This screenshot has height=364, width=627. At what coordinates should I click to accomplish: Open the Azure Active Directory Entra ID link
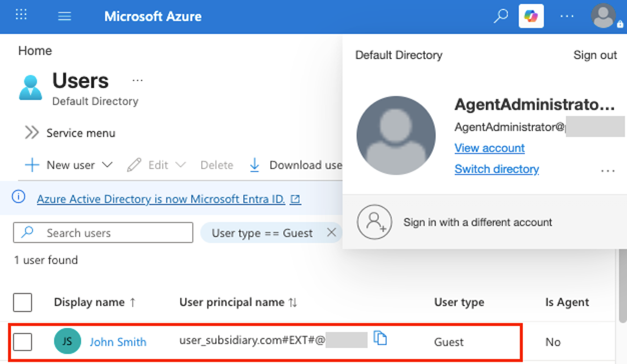click(x=161, y=199)
